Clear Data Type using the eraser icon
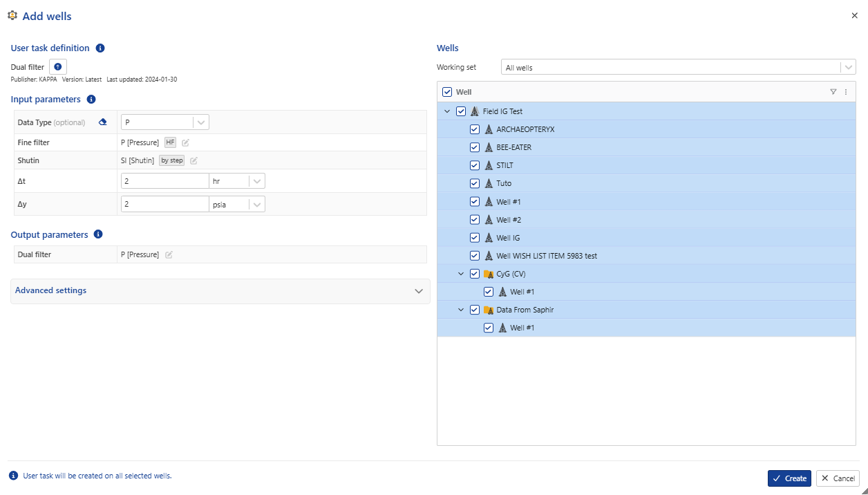Viewport: 868px width, 495px height. pos(102,121)
